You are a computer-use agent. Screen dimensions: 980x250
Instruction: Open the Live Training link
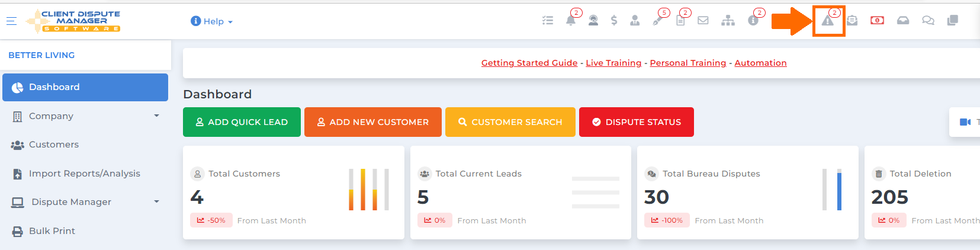[x=613, y=63]
